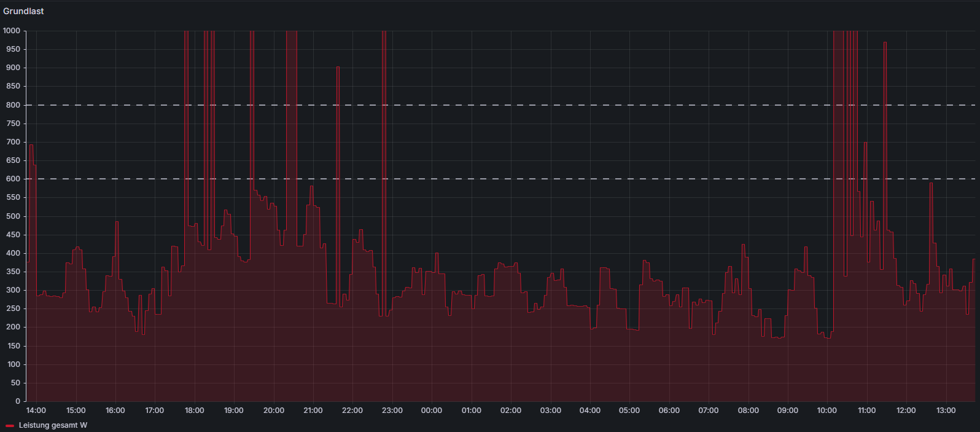Click the 400 value on the Y axis
The image size is (980, 432).
pos(14,253)
